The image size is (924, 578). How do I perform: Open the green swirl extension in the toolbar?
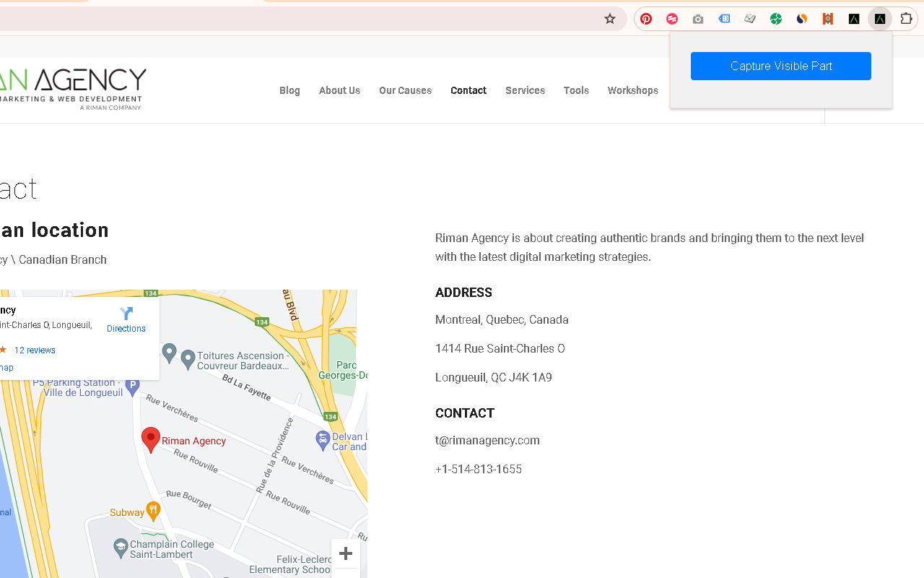(776, 19)
